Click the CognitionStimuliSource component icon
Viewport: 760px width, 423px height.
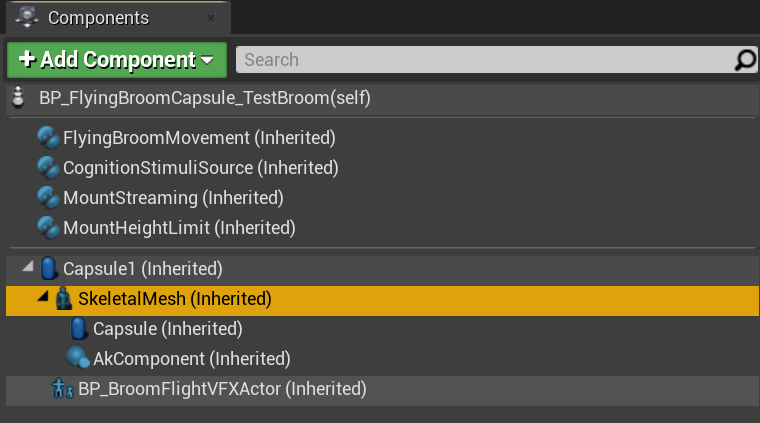click(x=48, y=167)
